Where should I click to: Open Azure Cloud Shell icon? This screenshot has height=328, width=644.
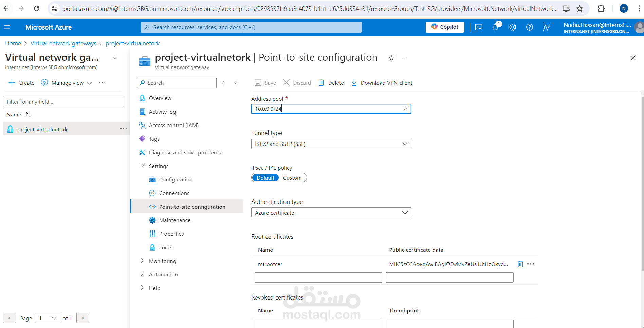pos(479,27)
